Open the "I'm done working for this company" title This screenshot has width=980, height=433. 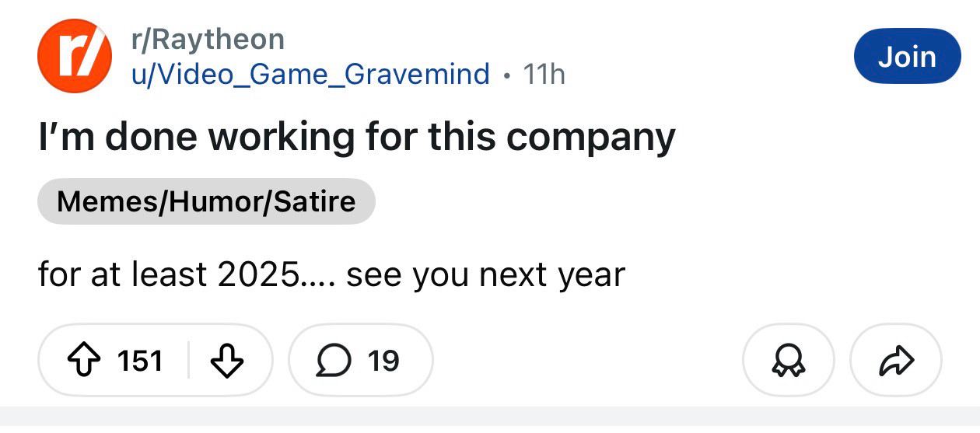357,137
